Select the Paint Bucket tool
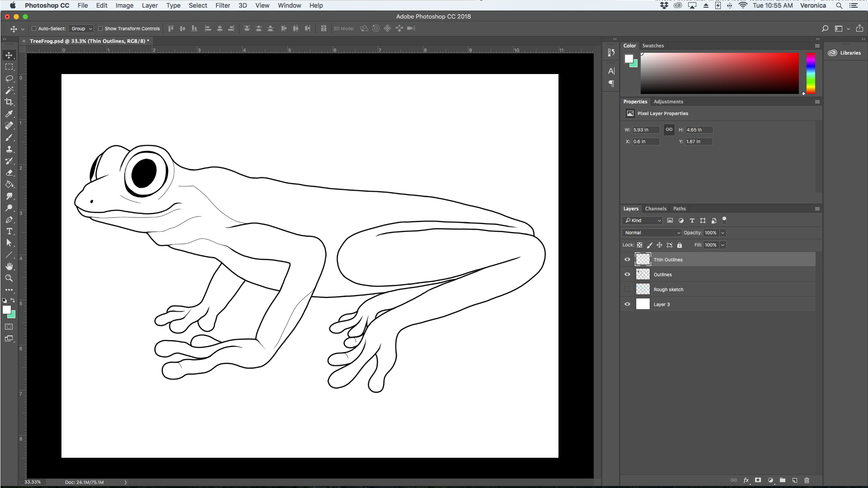This screenshot has width=868, height=488. coord(9,184)
